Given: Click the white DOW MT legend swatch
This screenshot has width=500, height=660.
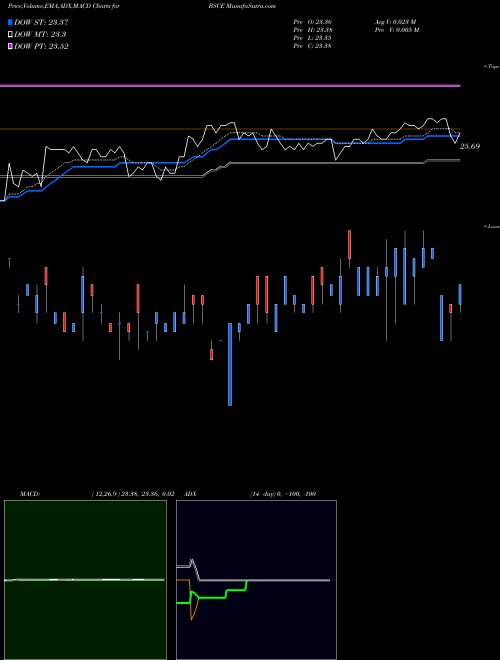Looking at the screenshot, I should (11, 35).
